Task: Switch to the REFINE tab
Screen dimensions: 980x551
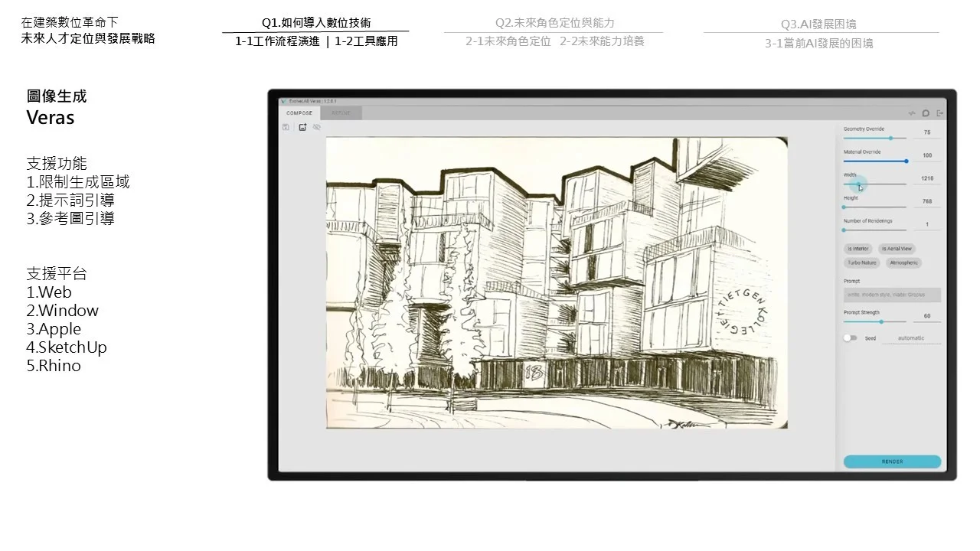Action: [341, 113]
